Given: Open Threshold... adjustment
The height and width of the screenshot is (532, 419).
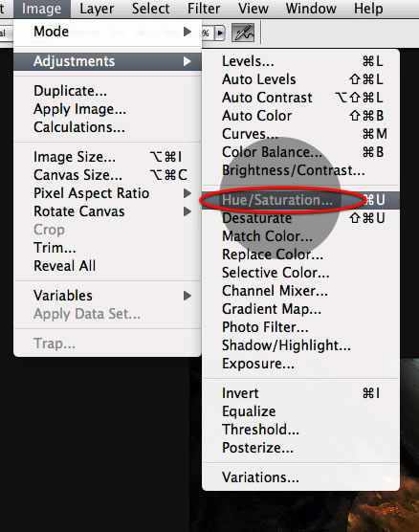Looking at the screenshot, I should pos(300,430).
